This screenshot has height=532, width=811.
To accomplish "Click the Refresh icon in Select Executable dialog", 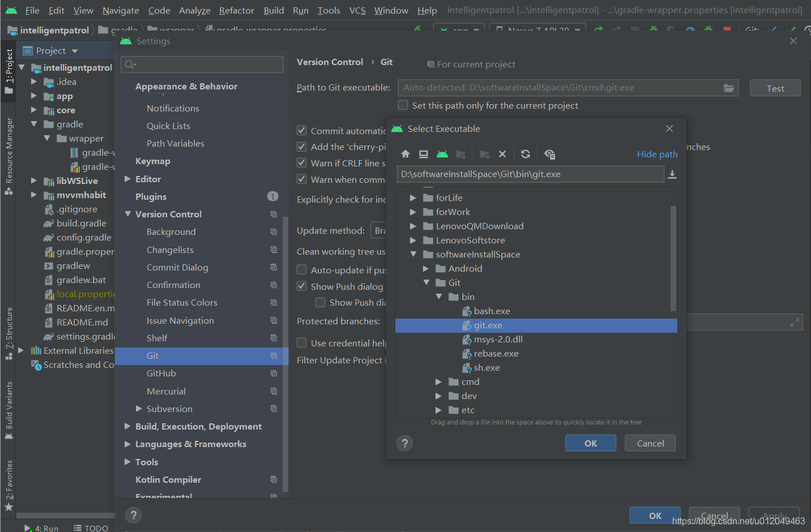I will [x=525, y=153].
